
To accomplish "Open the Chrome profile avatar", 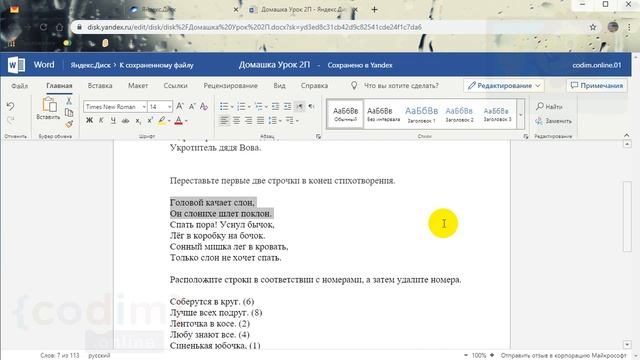I will [x=613, y=27].
